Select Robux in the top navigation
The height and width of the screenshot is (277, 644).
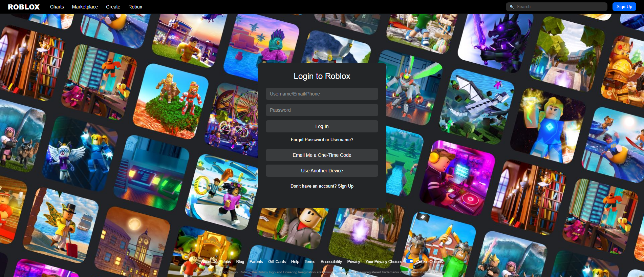(135, 7)
